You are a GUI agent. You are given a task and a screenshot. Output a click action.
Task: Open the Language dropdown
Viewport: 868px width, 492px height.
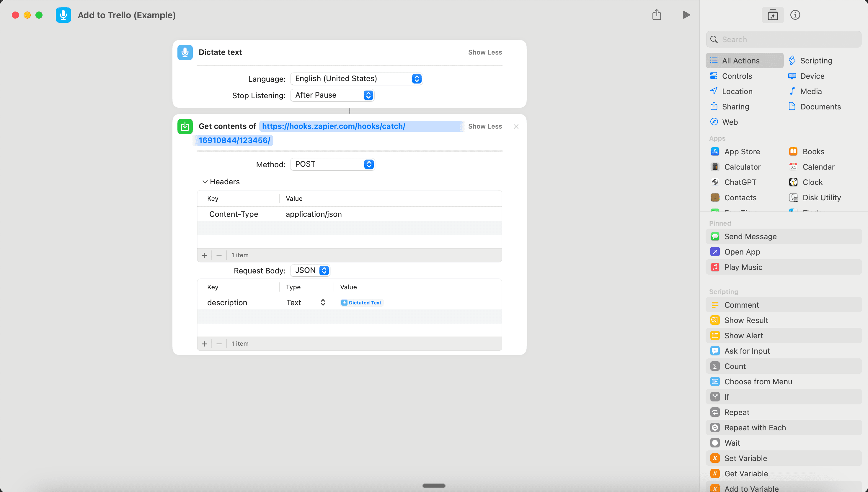pos(356,79)
